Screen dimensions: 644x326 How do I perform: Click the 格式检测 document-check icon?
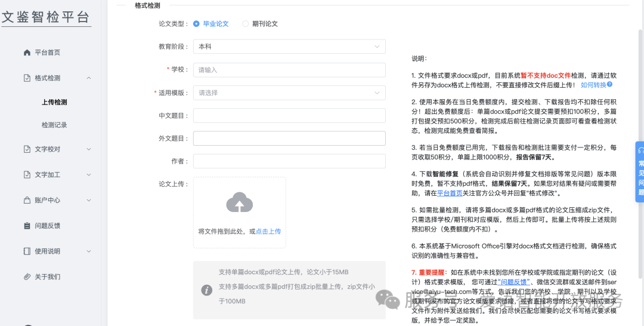coord(27,78)
